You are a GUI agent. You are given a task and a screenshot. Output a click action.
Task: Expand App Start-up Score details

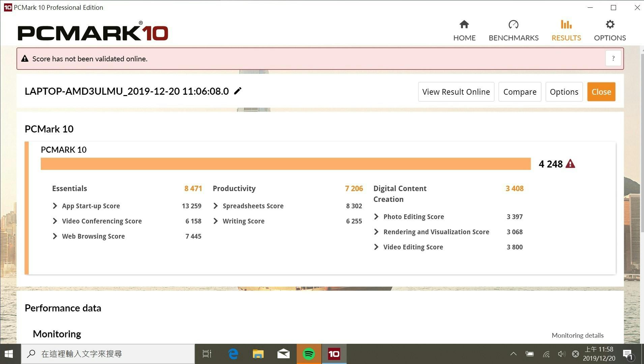[x=55, y=206]
